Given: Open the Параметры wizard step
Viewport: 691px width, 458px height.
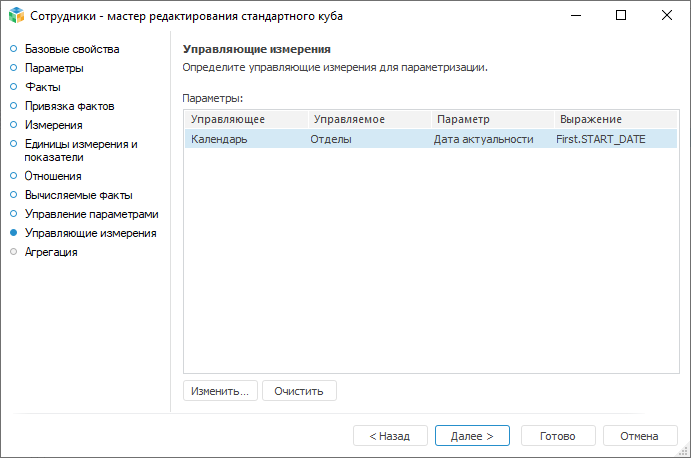Looking at the screenshot, I should [54, 68].
